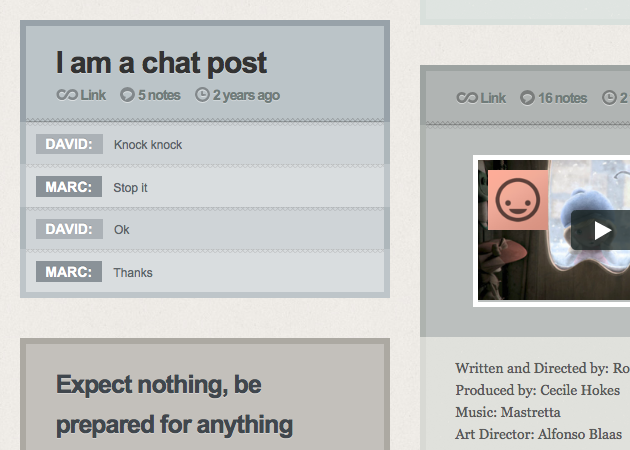Click the Link chain icon in chat post
630x450 pixels.
click(66, 95)
